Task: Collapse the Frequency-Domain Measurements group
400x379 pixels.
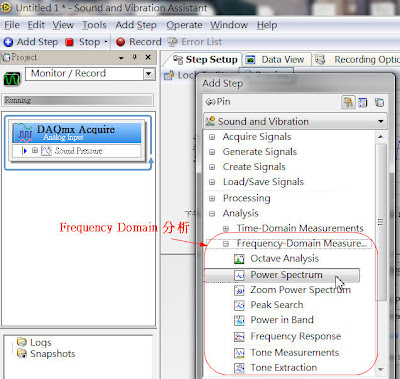Action: point(226,244)
